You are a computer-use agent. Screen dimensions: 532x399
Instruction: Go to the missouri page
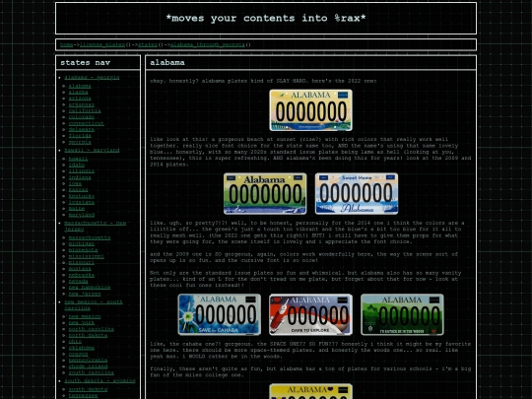click(82, 262)
